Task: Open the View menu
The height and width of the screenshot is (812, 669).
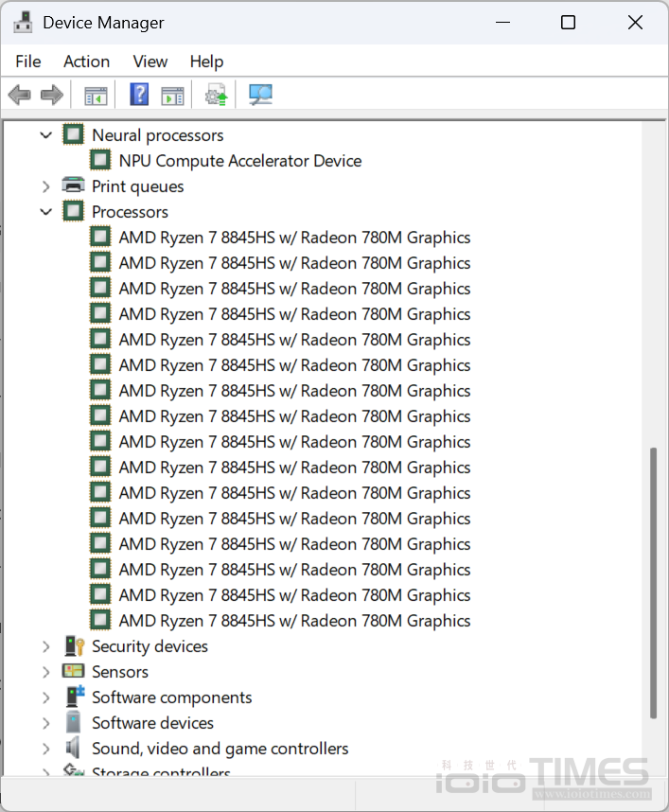Action: pos(150,62)
